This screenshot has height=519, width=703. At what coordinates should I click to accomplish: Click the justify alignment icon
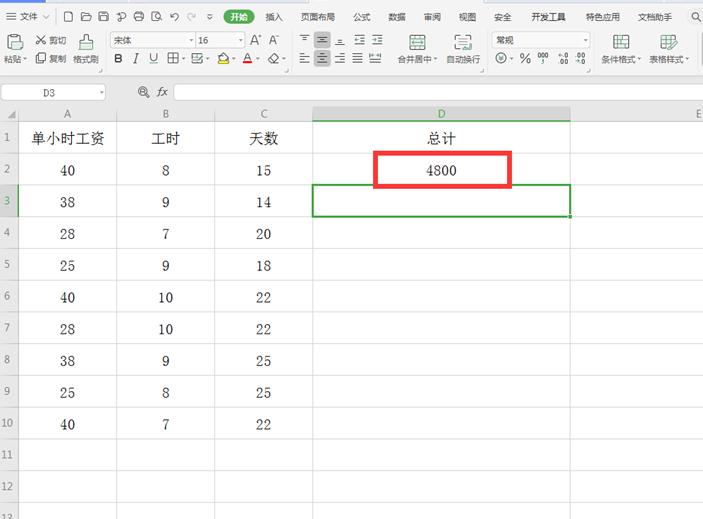pos(357,58)
